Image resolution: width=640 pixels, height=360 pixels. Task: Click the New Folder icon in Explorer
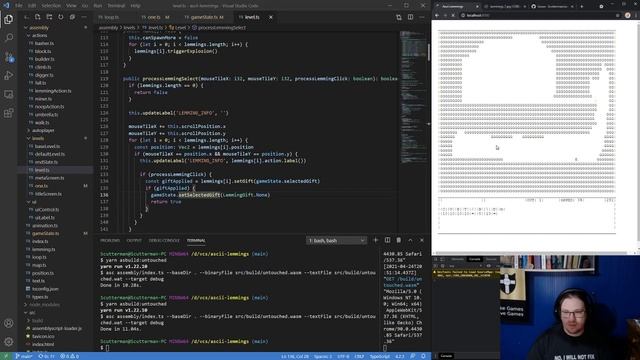pos(49,17)
